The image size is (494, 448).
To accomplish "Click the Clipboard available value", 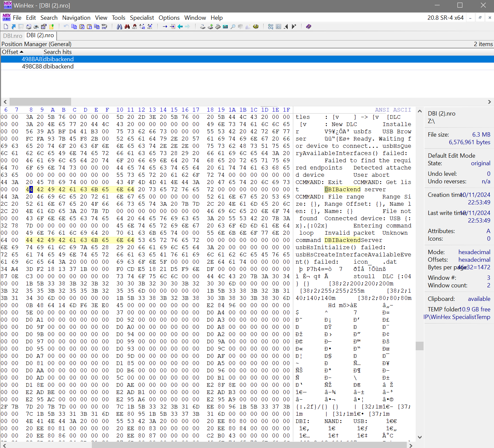I will (x=479, y=299).
